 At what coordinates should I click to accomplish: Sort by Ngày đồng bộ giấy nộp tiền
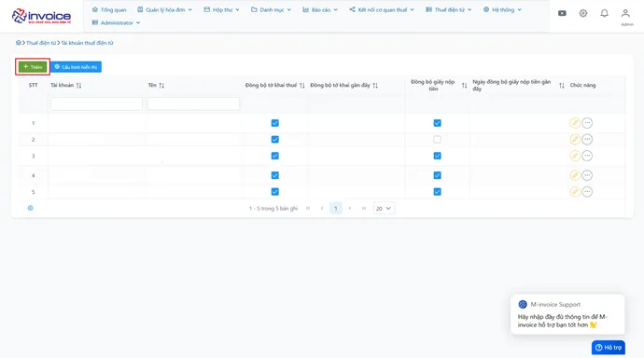click(x=562, y=85)
